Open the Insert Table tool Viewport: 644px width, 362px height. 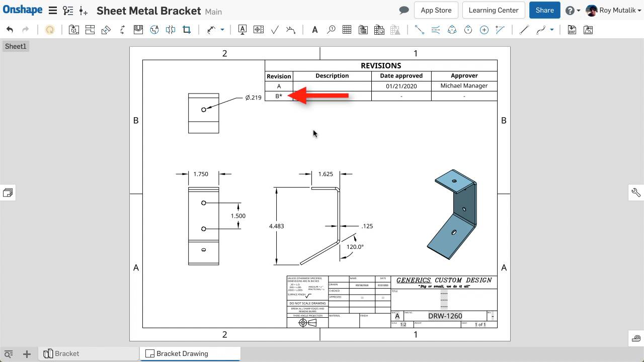(347, 30)
